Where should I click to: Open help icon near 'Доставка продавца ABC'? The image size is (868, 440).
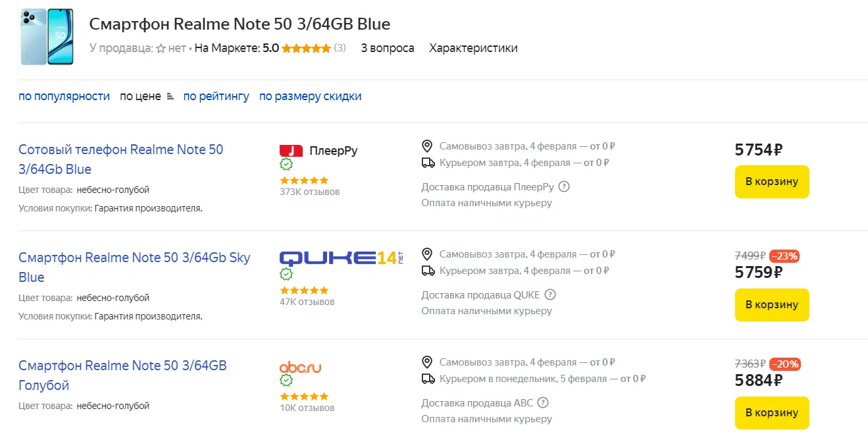click(543, 402)
